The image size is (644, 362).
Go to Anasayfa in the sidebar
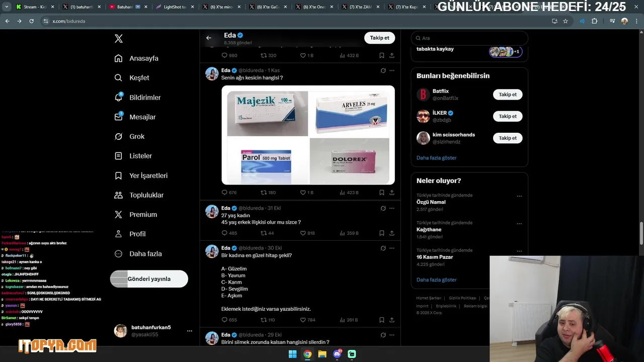pyautogui.click(x=136, y=58)
